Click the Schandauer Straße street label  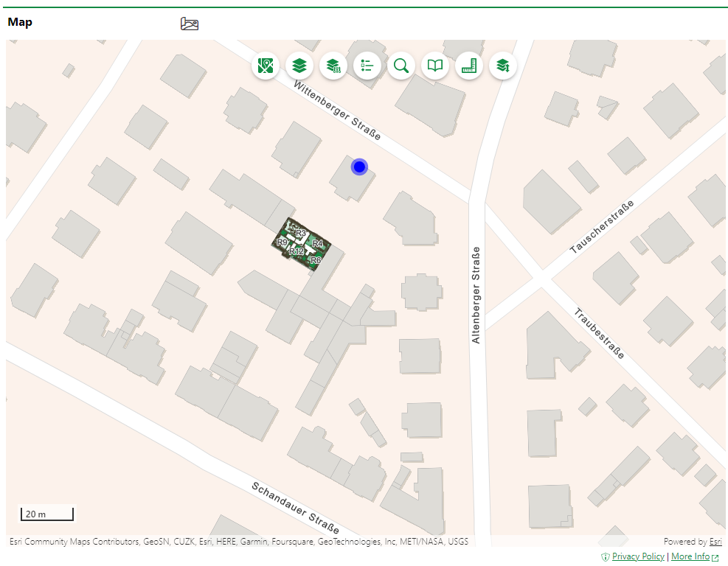pyautogui.click(x=295, y=509)
